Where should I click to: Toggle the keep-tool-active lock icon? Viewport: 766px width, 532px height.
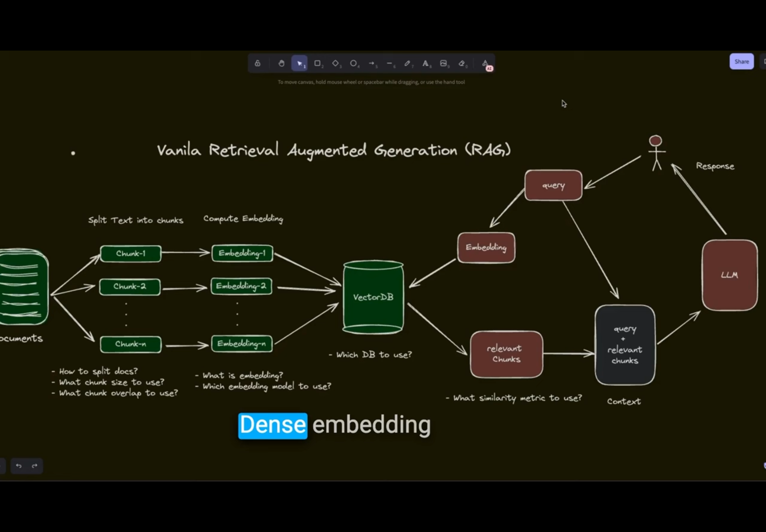pos(257,63)
